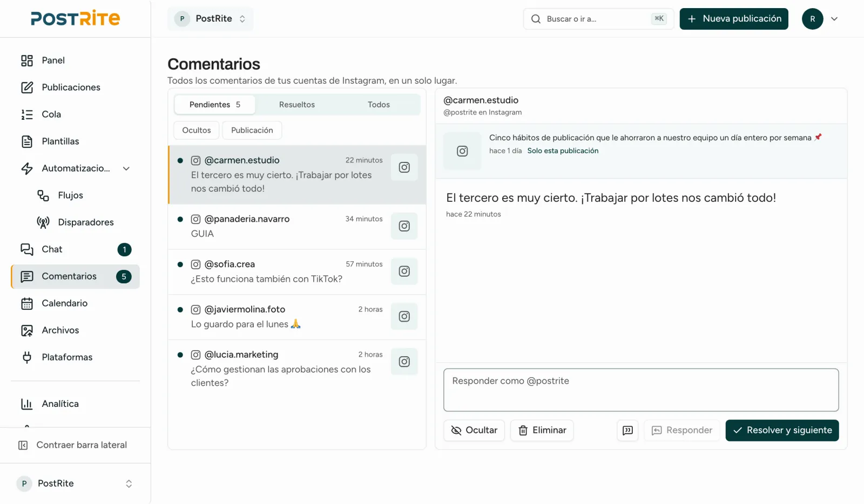
Task: Switch to the Resueltos tab
Action: click(x=297, y=105)
